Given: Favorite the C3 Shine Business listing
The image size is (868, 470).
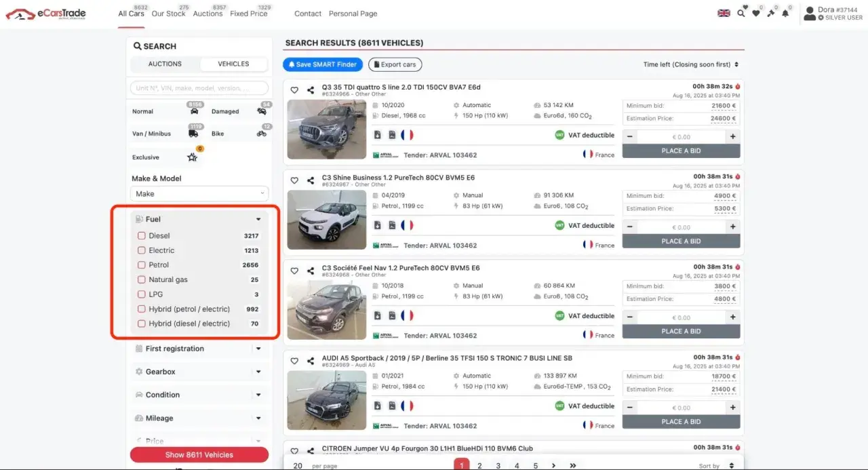Looking at the screenshot, I should pyautogui.click(x=294, y=180).
